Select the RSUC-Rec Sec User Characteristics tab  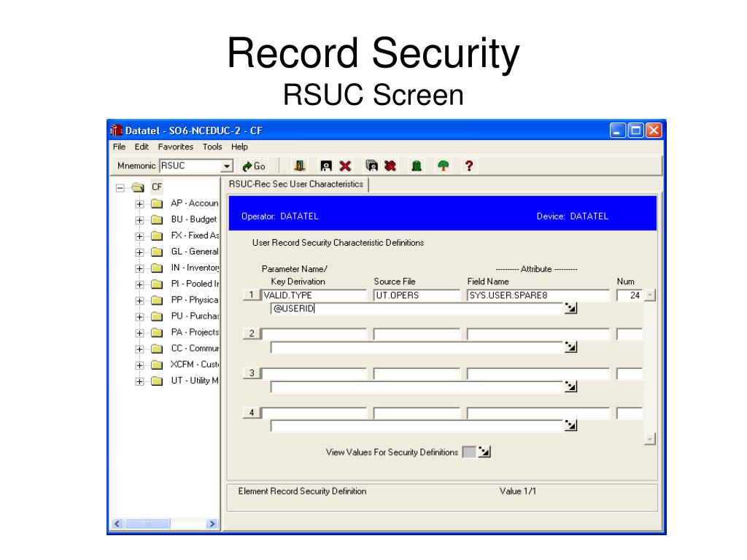click(x=296, y=184)
